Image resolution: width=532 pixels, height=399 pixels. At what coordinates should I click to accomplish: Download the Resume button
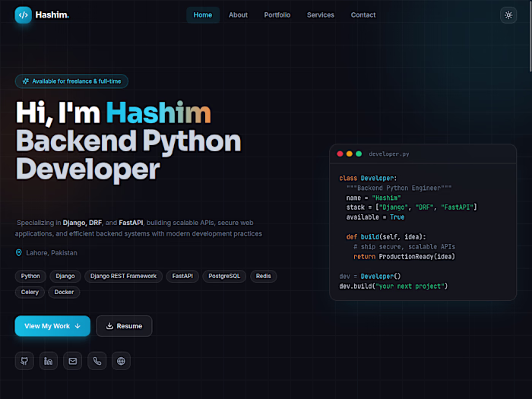124,326
